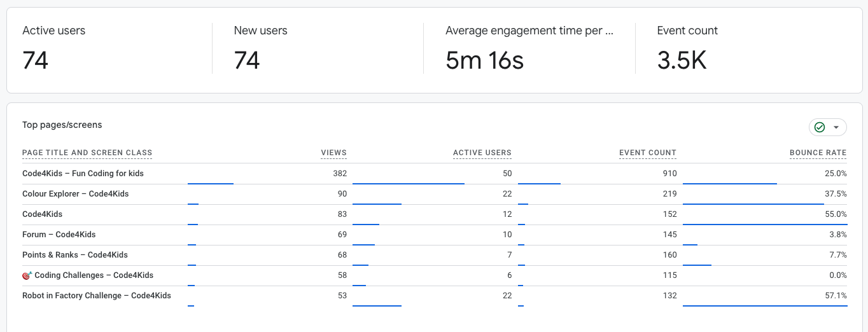868x332 pixels.
Task: Open the Code4Kids – Fun Coding for kids row
Action: click(x=435, y=174)
